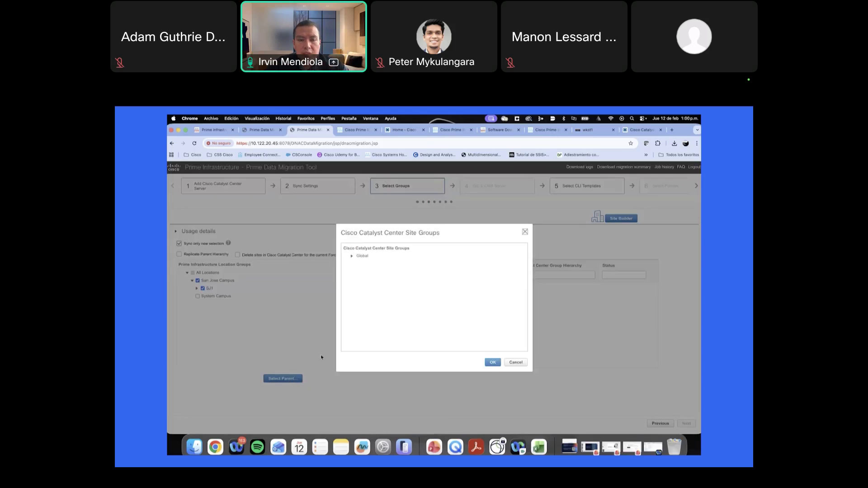The image size is (868, 488).
Task: Confirm the site group dialog with OK
Action: click(x=493, y=362)
